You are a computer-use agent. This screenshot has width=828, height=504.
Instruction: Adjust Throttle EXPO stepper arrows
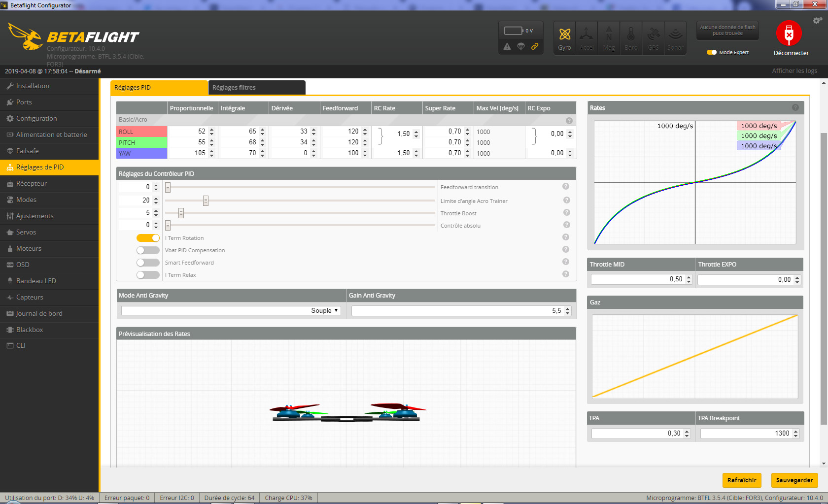click(x=797, y=280)
